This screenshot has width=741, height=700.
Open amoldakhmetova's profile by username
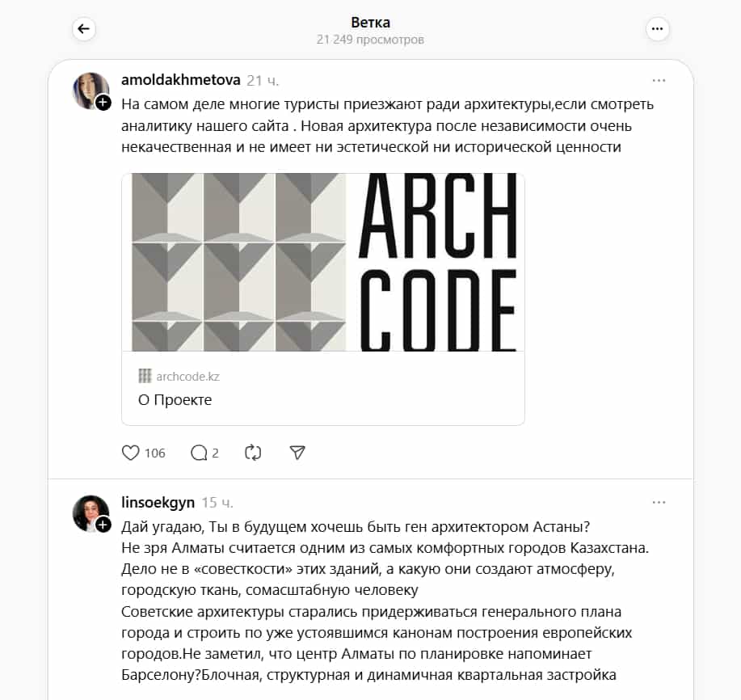(x=181, y=80)
